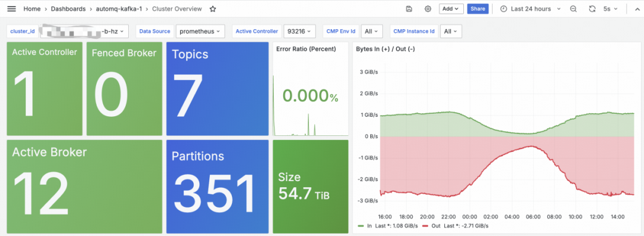Click the green In legend color marker
The width and height of the screenshot is (644, 236).
pyautogui.click(x=361, y=226)
